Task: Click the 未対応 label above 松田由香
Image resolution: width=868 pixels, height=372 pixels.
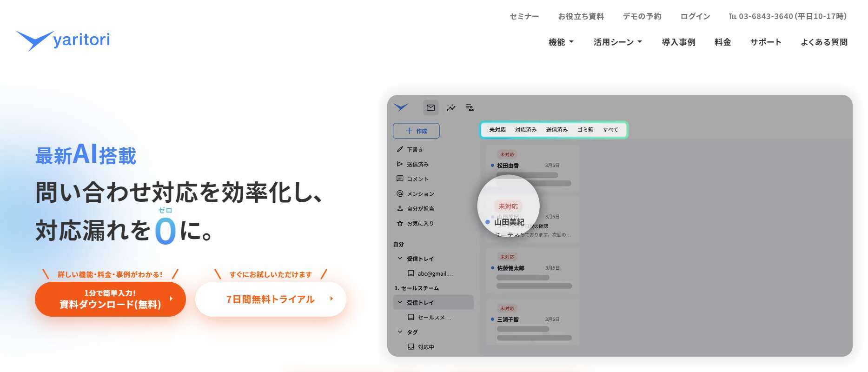Action: (x=507, y=154)
